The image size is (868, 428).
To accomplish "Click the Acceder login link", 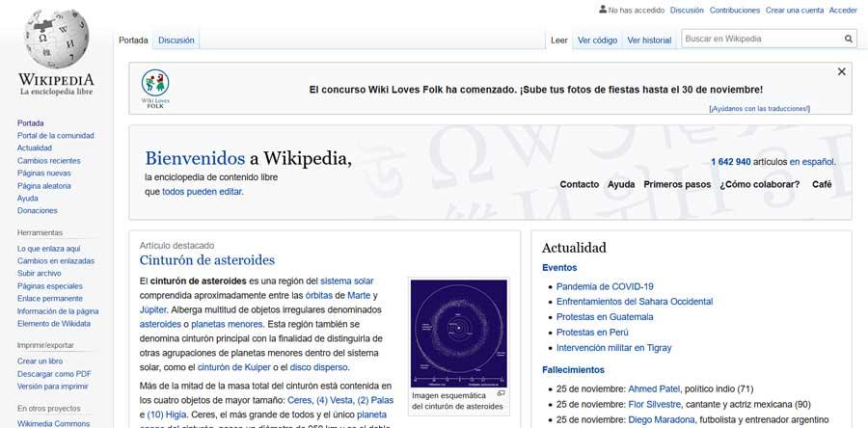I will pyautogui.click(x=843, y=10).
